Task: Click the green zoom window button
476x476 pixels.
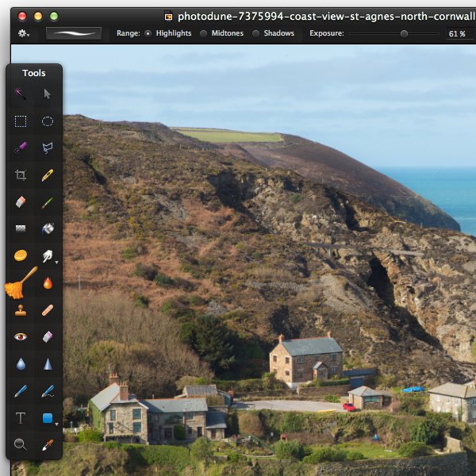Action: pyautogui.click(x=54, y=16)
